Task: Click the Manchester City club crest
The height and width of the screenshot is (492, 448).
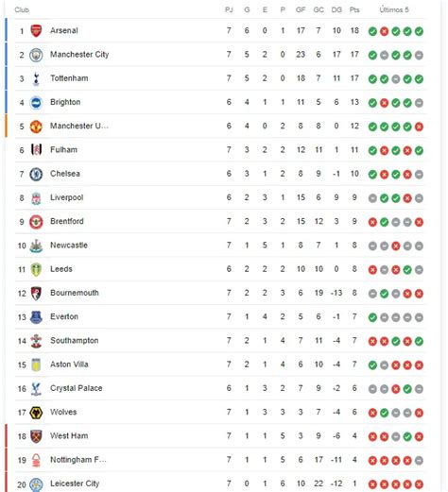Action: [36, 55]
